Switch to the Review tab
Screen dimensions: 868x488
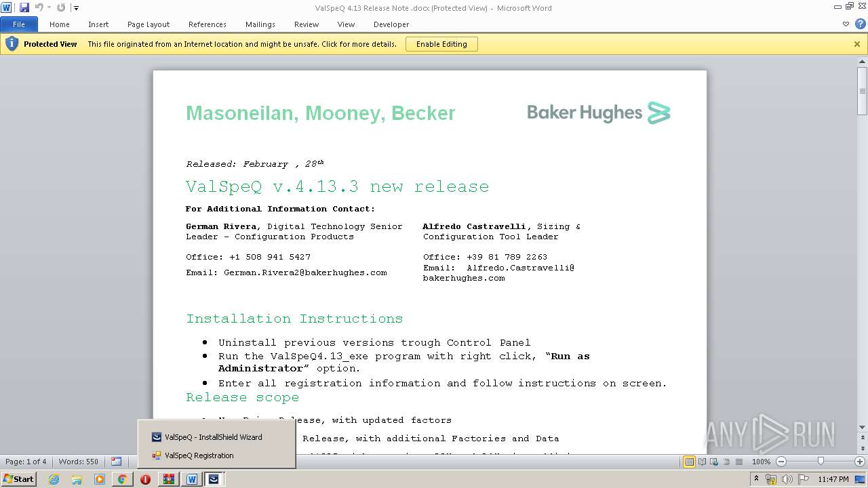[307, 24]
